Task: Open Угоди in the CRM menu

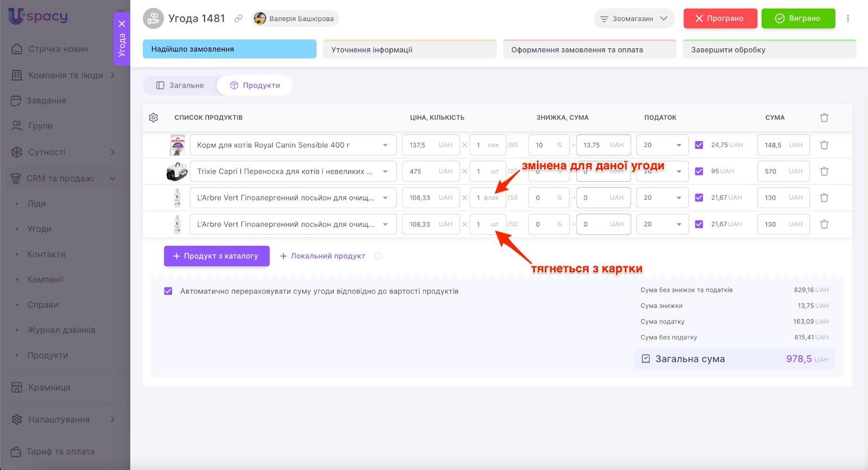Action: [x=40, y=229]
